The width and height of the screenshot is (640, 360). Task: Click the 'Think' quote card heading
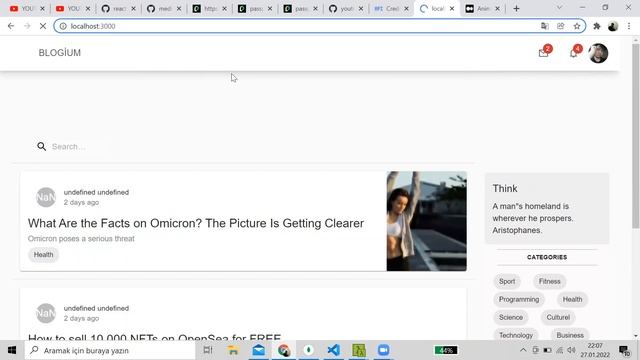click(505, 189)
